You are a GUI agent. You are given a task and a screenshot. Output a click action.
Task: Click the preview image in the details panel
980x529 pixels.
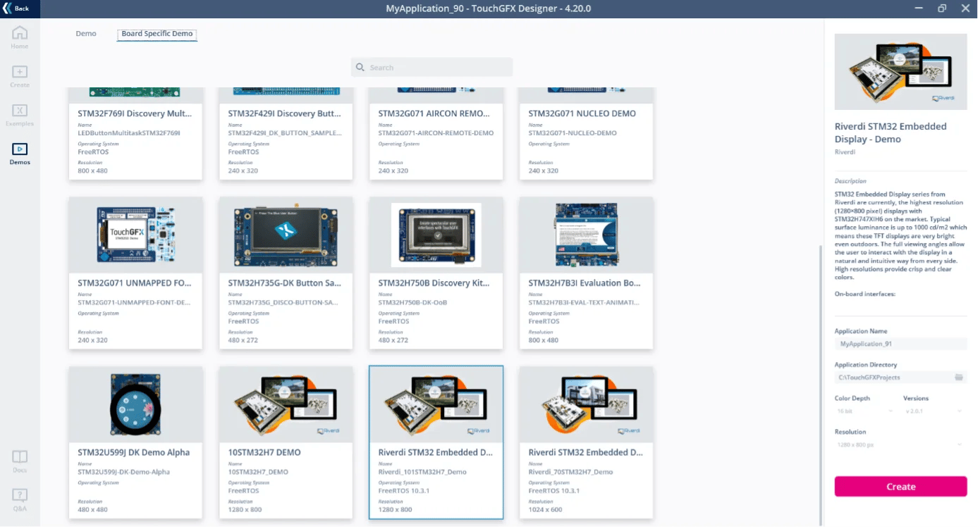pos(900,72)
